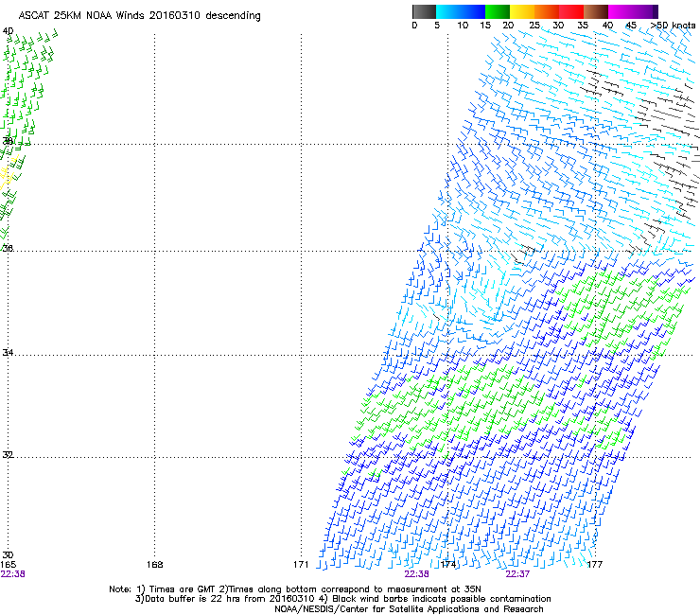Click the NOAA/NESDIS credit line
The width and height of the screenshot is (700, 615).
[409, 609]
